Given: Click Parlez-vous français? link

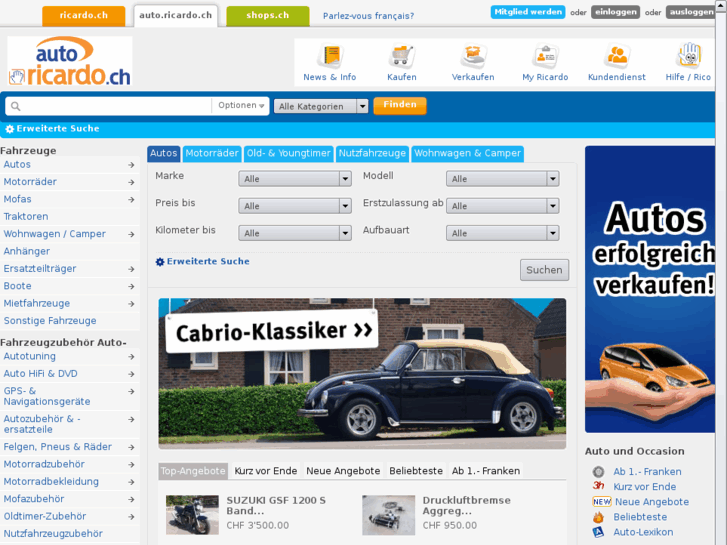Looking at the screenshot, I should (x=369, y=16).
